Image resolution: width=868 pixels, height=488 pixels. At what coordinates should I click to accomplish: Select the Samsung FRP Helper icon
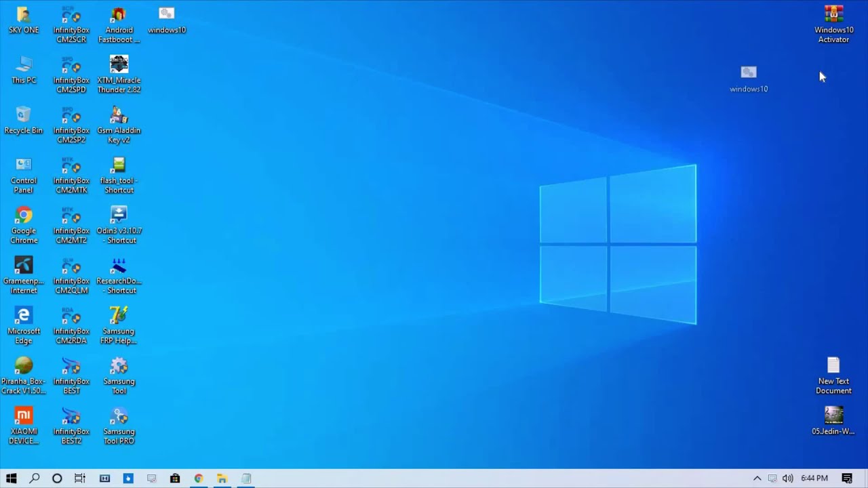(x=119, y=326)
